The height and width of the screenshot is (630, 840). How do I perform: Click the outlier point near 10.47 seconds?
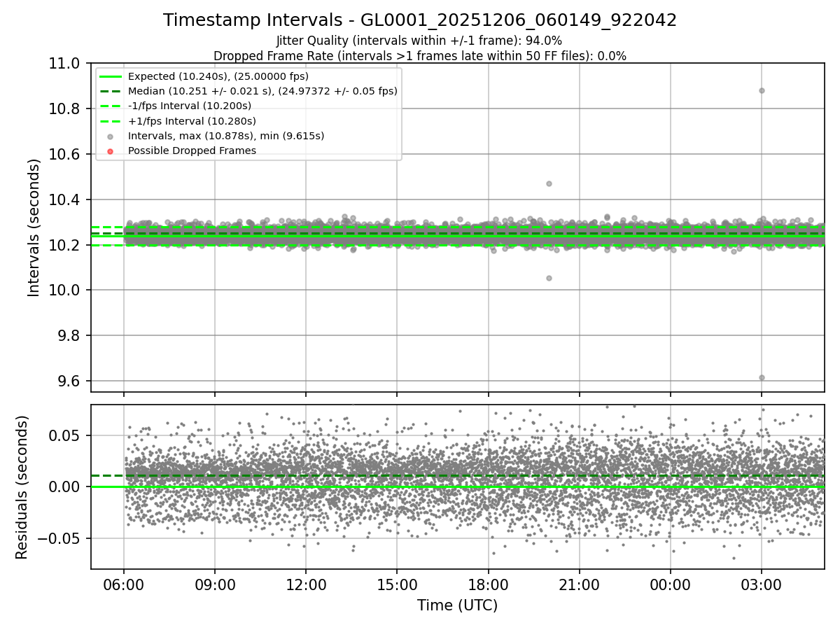549,183
